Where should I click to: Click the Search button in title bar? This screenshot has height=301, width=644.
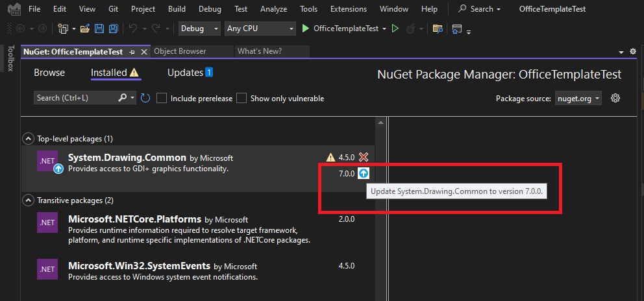coord(480,8)
